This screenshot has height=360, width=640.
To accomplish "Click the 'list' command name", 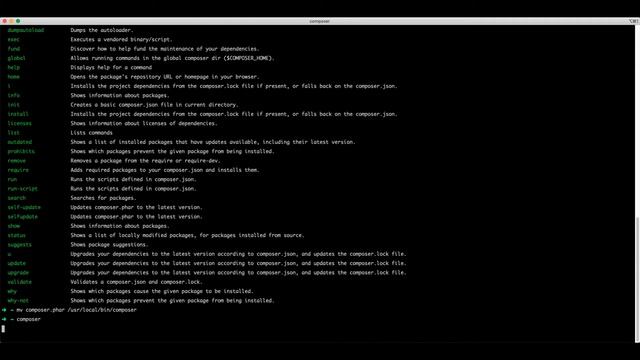I will coord(13,133).
